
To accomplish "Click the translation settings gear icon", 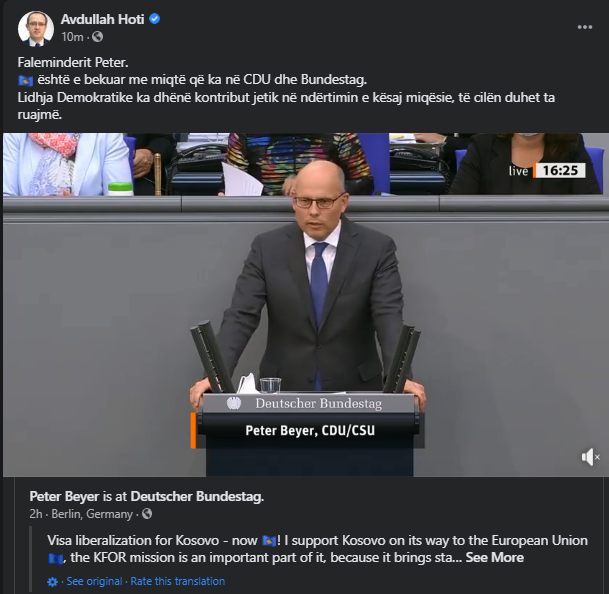I will [x=52, y=582].
